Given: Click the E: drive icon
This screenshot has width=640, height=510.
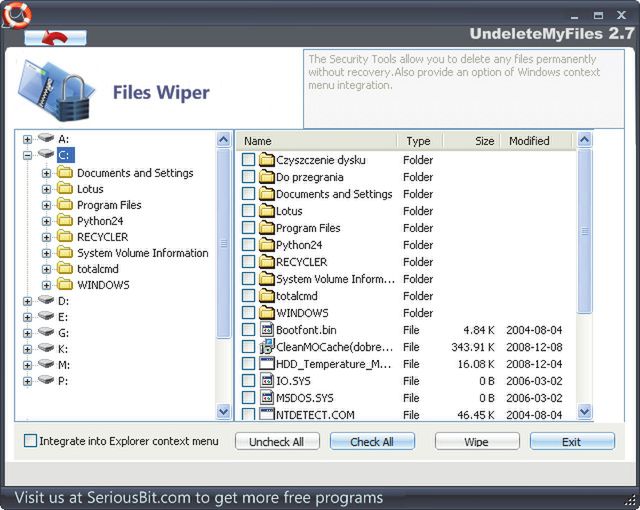Looking at the screenshot, I should [x=46, y=316].
